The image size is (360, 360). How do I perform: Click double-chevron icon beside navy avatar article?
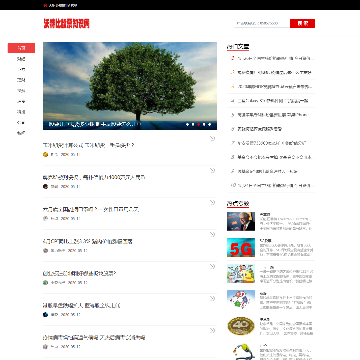click(x=212, y=298)
